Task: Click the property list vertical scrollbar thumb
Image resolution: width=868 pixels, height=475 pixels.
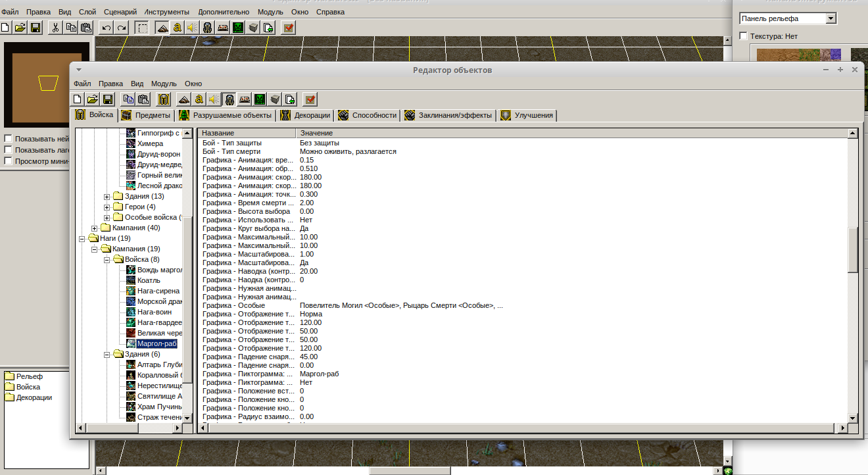Action: [x=853, y=250]
